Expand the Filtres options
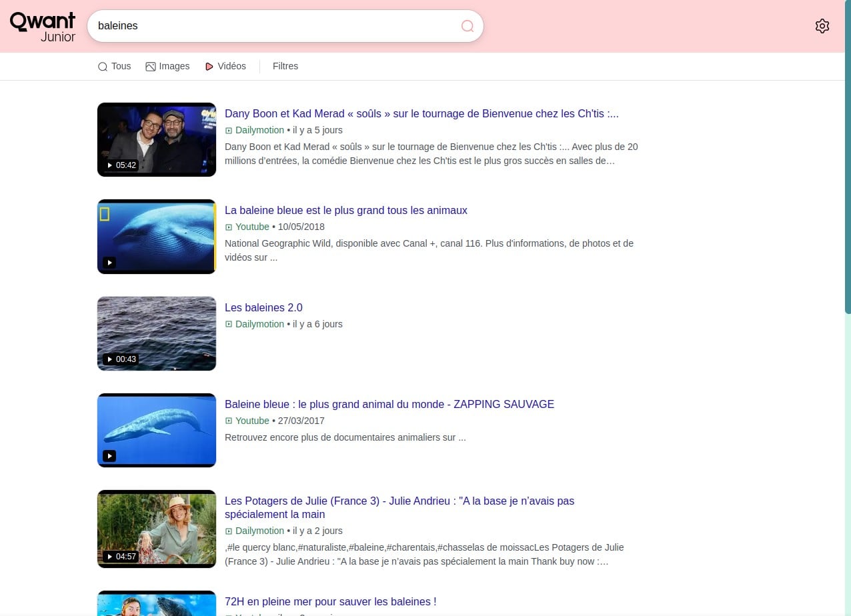 285,66
